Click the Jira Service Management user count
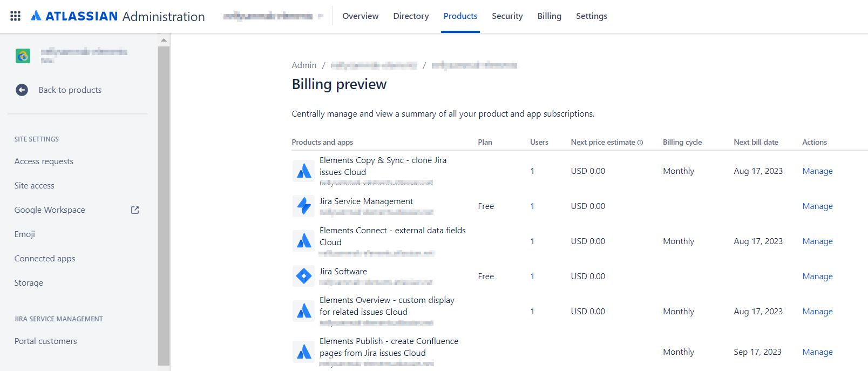This screenshot has width=868, height=371. point(532,206)
